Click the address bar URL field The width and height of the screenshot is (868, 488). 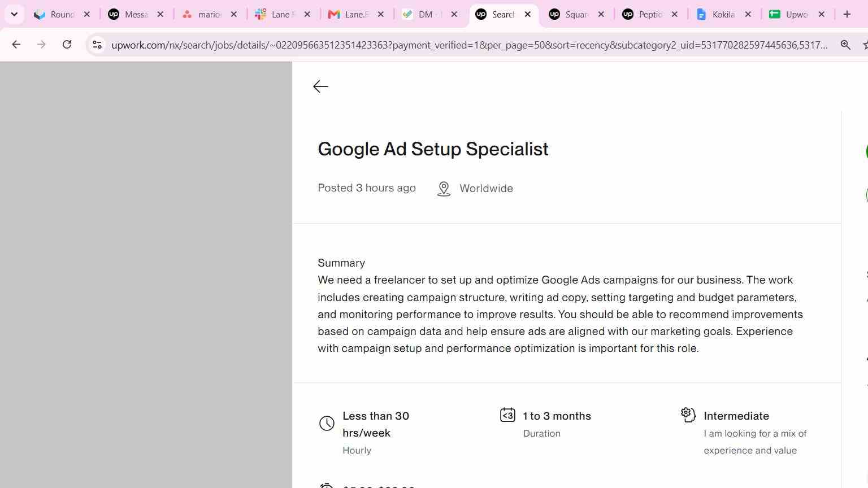(x=469, y=45)
